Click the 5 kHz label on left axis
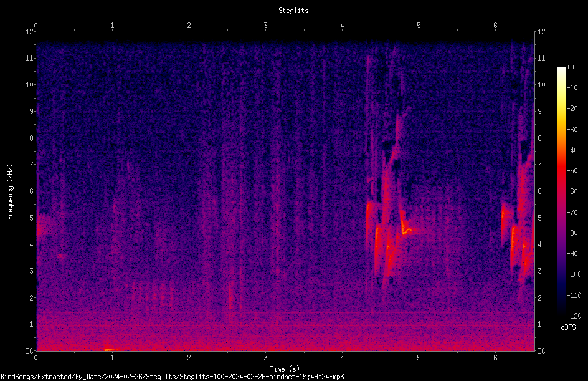 (x=32, y=218)
